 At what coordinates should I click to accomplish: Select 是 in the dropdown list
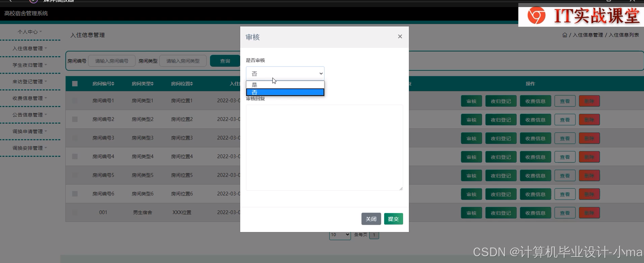pos(285,85)
